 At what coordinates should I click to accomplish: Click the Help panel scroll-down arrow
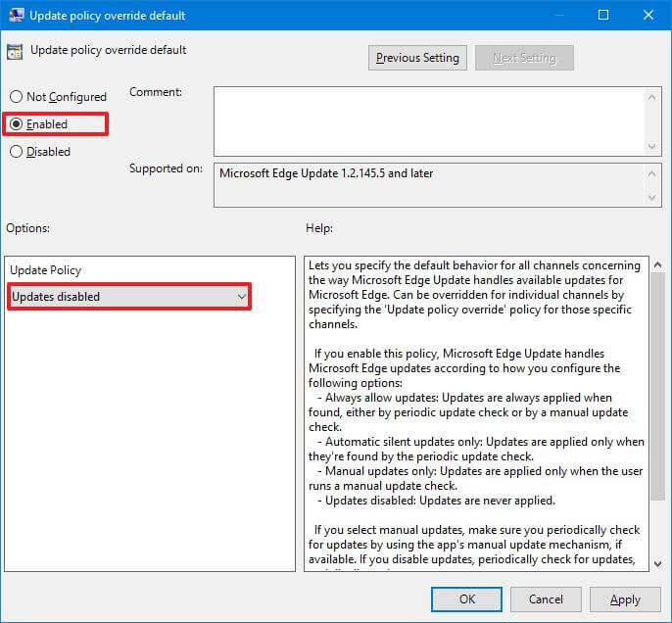pos(657,564)
